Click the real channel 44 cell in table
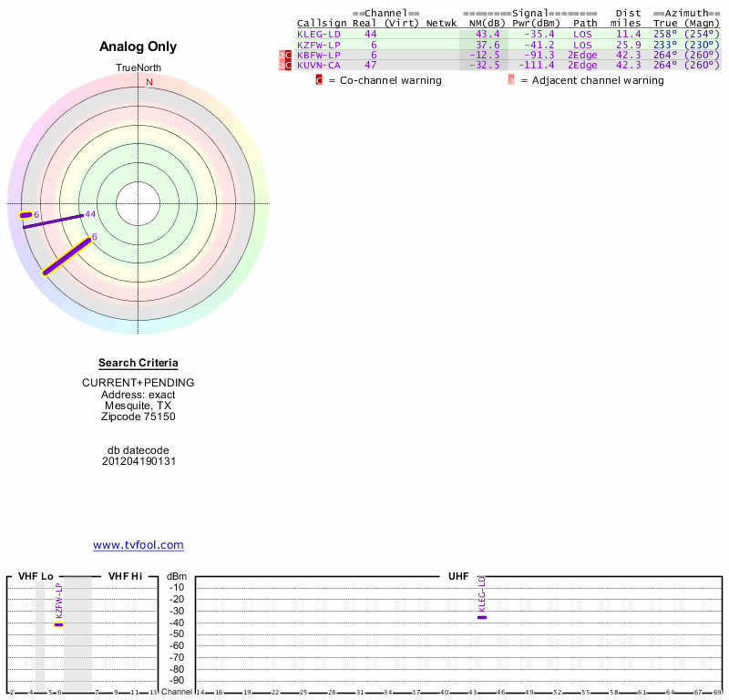 [371, 35]
